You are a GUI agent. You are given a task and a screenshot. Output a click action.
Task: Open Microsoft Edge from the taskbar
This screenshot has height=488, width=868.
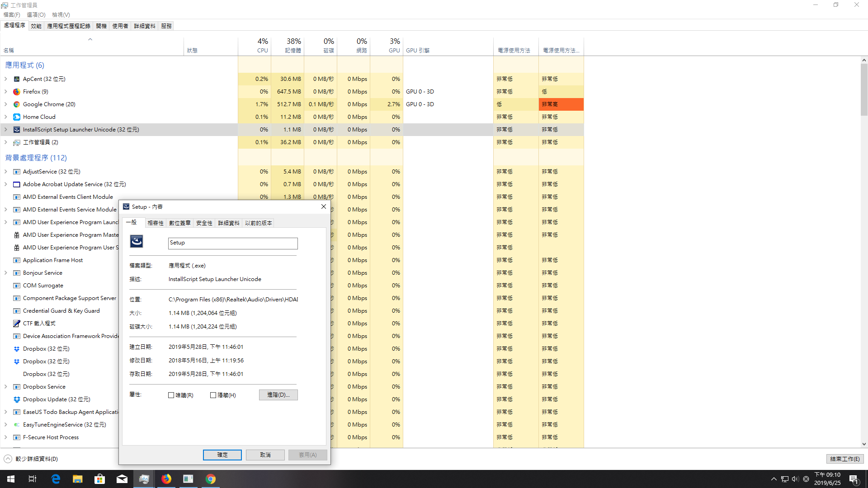coord(56,479)
